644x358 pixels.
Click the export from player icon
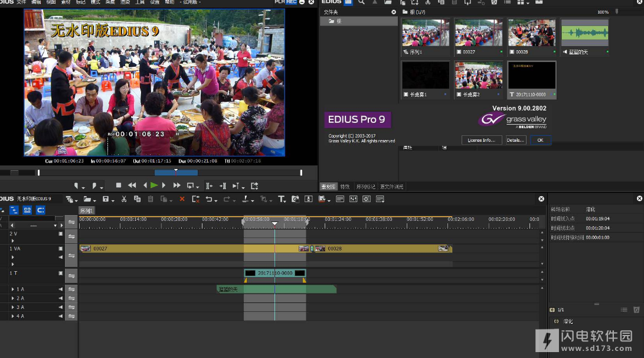pos(254,185)
